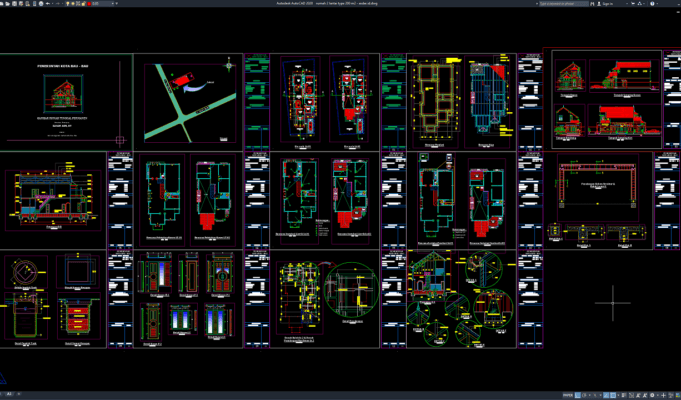The image size is (681, 400).
Task: Switch to the A1 layout tab
Action: pyautogui.click(x=10, y=395)
